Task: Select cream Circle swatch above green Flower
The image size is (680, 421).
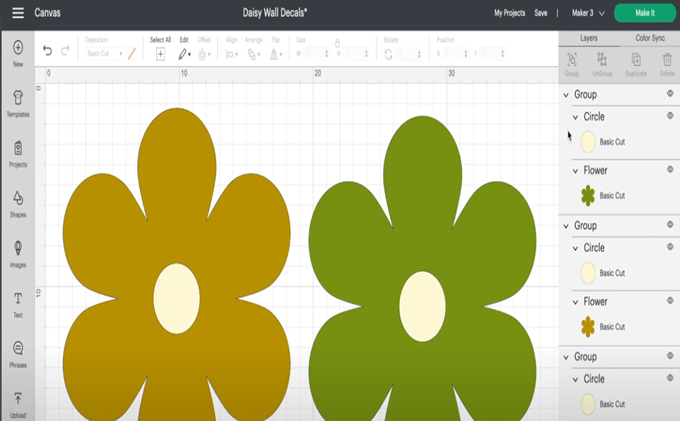Action: pos(588,142)
